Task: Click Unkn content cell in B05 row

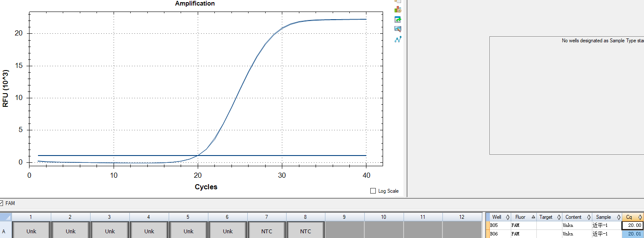Action: [577, 225]
